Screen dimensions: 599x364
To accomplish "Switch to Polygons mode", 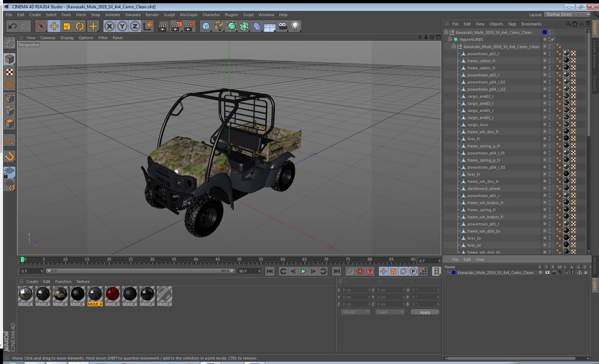I will [x=9, y=123].
